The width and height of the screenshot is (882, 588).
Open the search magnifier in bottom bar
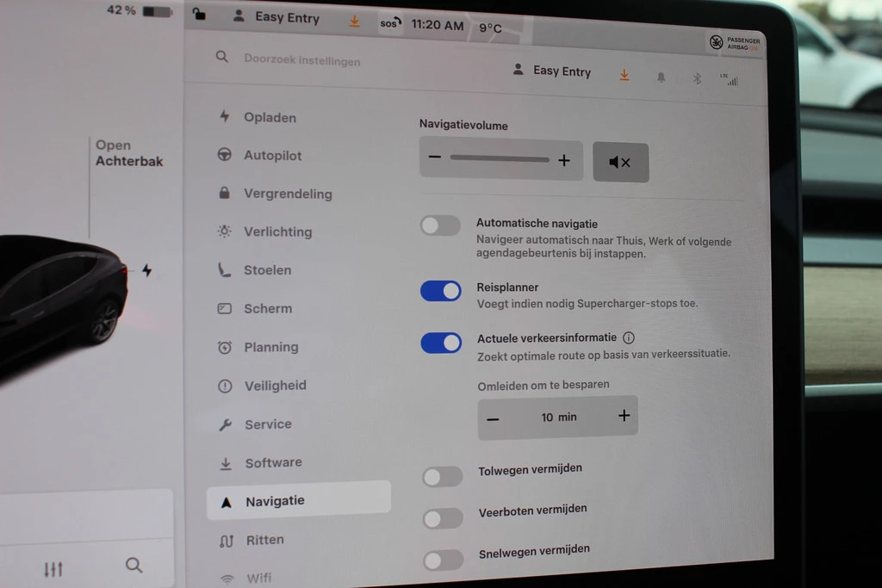tap(134, 565)
